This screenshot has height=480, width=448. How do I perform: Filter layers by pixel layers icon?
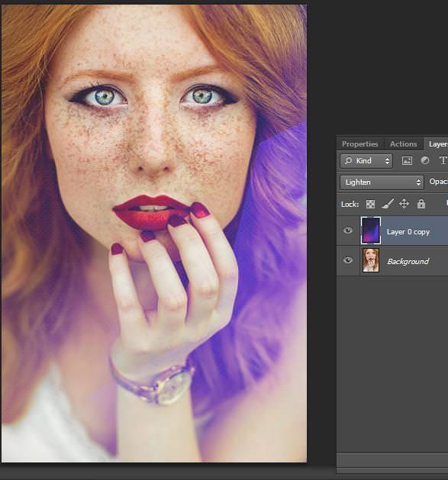point(407,161)
